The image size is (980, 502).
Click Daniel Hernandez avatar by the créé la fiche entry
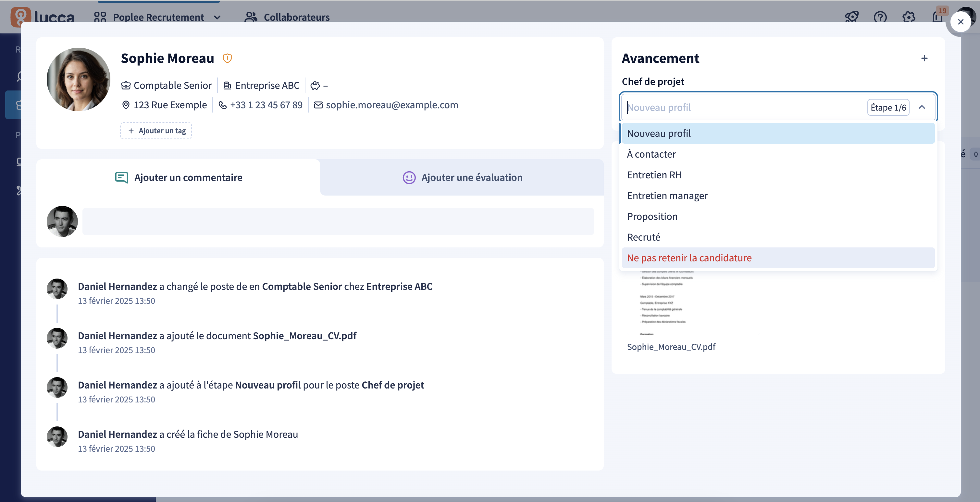[x=57, y=436]
